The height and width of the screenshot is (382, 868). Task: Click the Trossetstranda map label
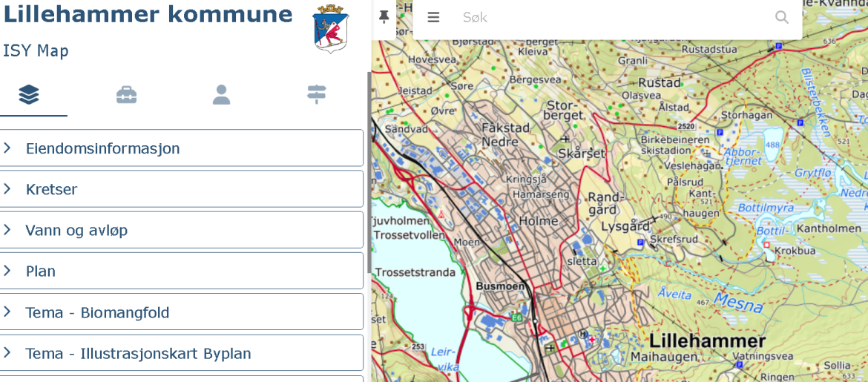[415, 272]
